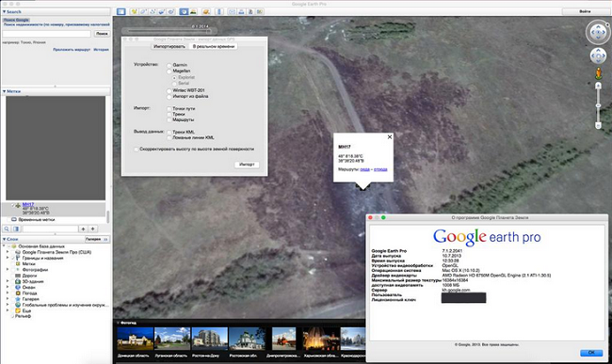Click the zoom out minus button
612x364 pixels.
598,125
